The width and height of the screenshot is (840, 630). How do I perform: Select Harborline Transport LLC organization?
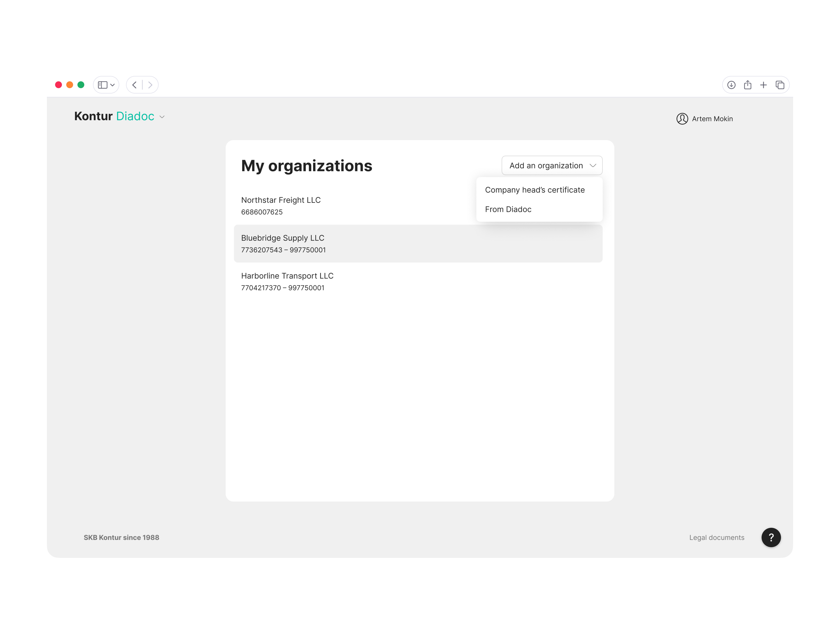pyautogui.click(x=418, y=281)
